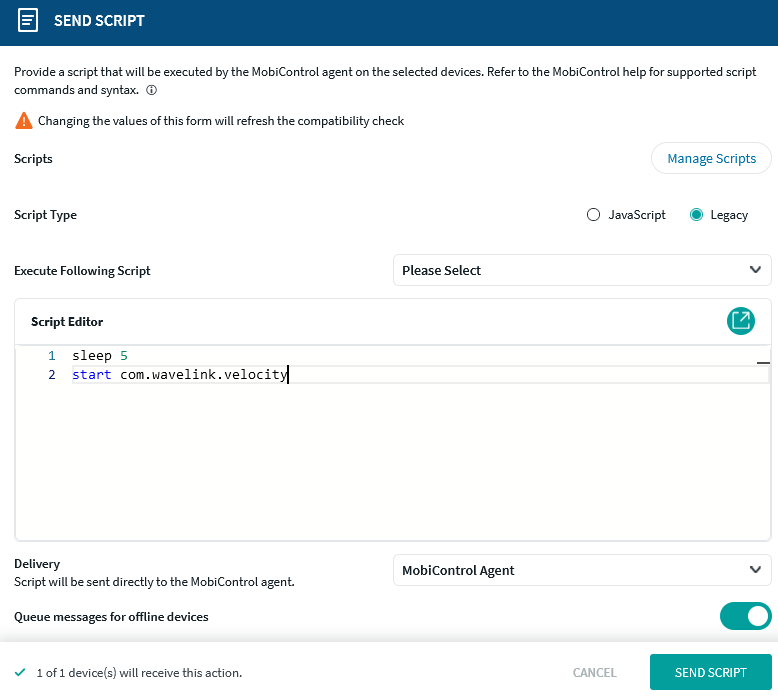Select the Legacy script type
Image resolution: width=778 pixels, height=697 pixels.
click(697, 215)
